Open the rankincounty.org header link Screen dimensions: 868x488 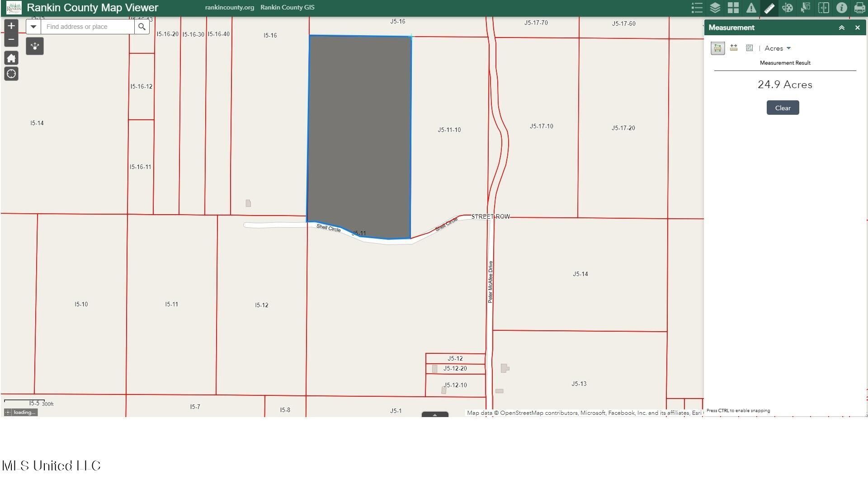pos(229,7)
